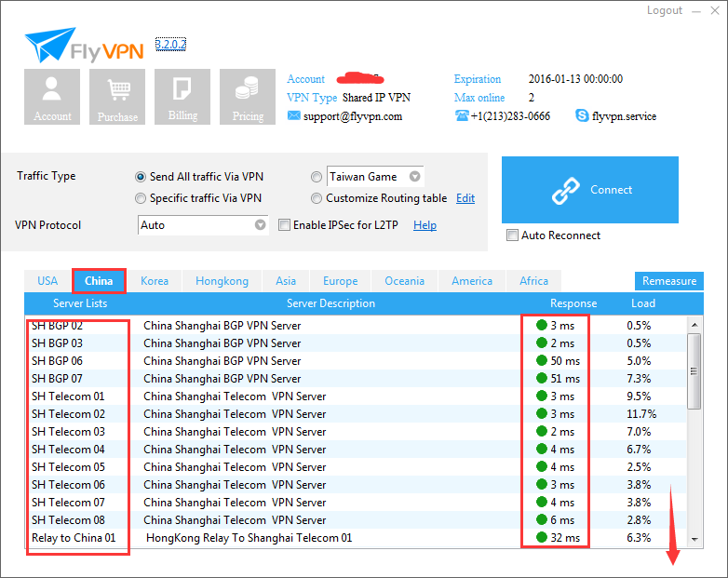This screenshot has width=728, height=578.
Task: Open the Account panel icon
Action: pyautogui.click(x=52, y=97)
